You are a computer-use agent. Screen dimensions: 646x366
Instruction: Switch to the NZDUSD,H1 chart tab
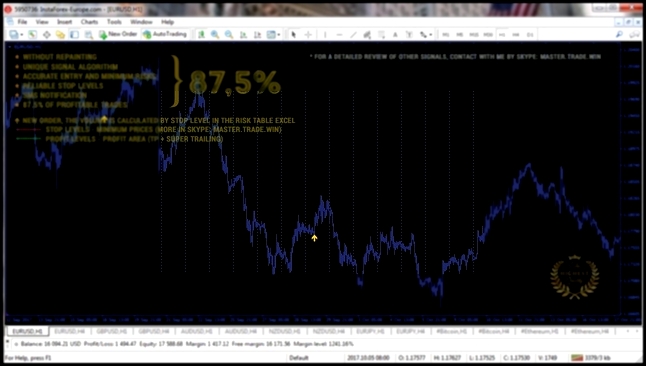click(x=285, y=331)
